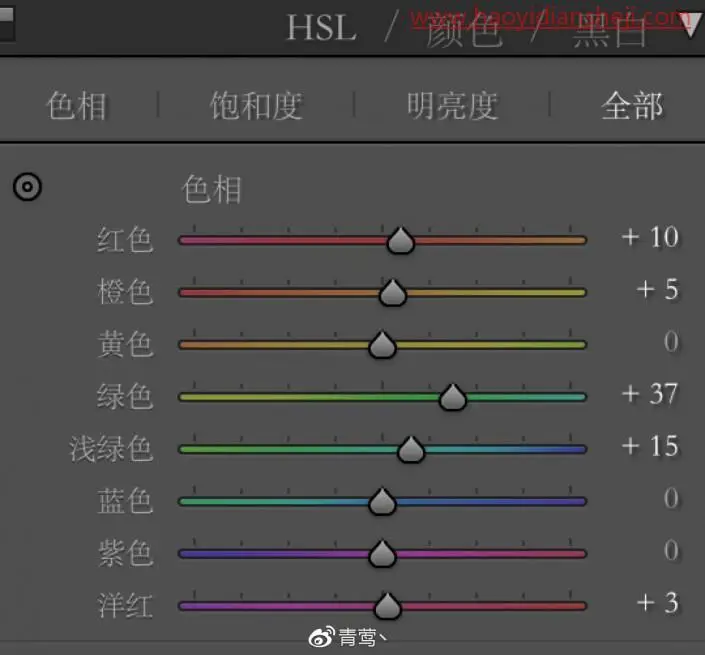The image size is (705, 655).
Task: Click the 黄色 hue slider handle
Action: click(x=382, y=345)
